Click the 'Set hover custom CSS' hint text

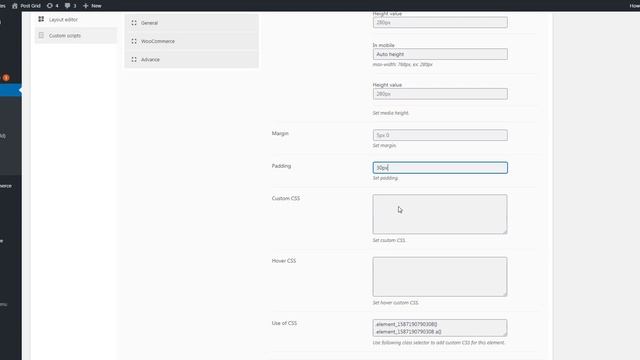point(396,303)
